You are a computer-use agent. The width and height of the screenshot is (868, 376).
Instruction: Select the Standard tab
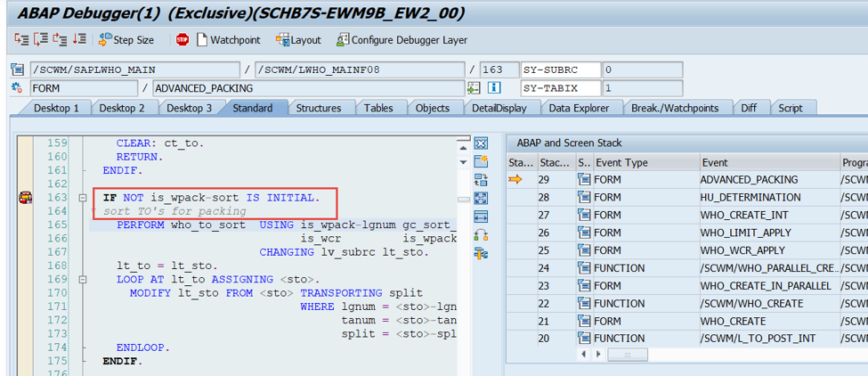[x=253, y=108]
